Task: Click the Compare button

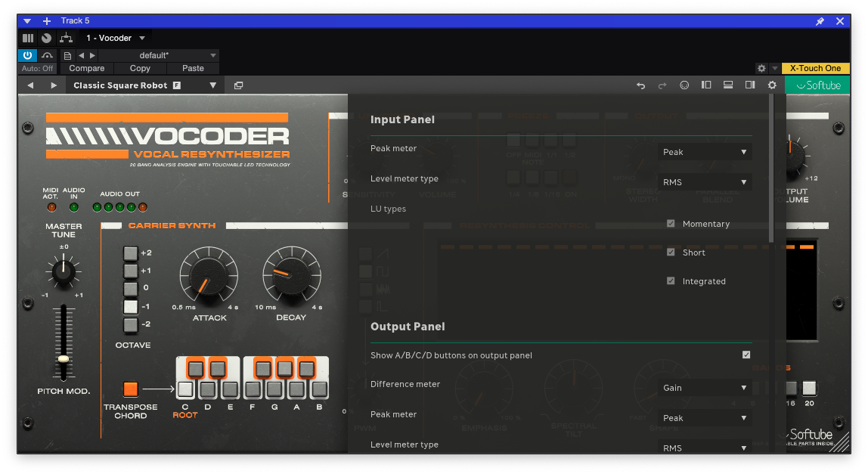Action: tap(86, 68)
